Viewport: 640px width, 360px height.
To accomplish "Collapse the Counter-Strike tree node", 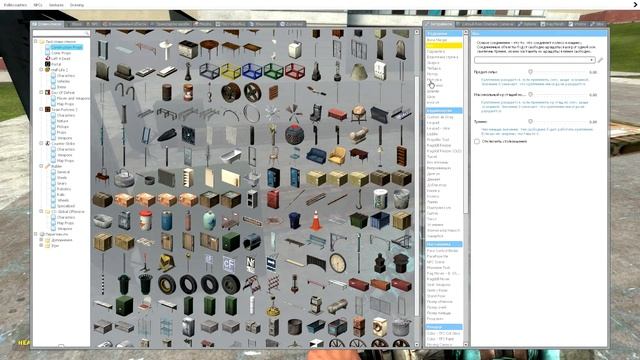I will pyautogui.click(x=41, y=143).
